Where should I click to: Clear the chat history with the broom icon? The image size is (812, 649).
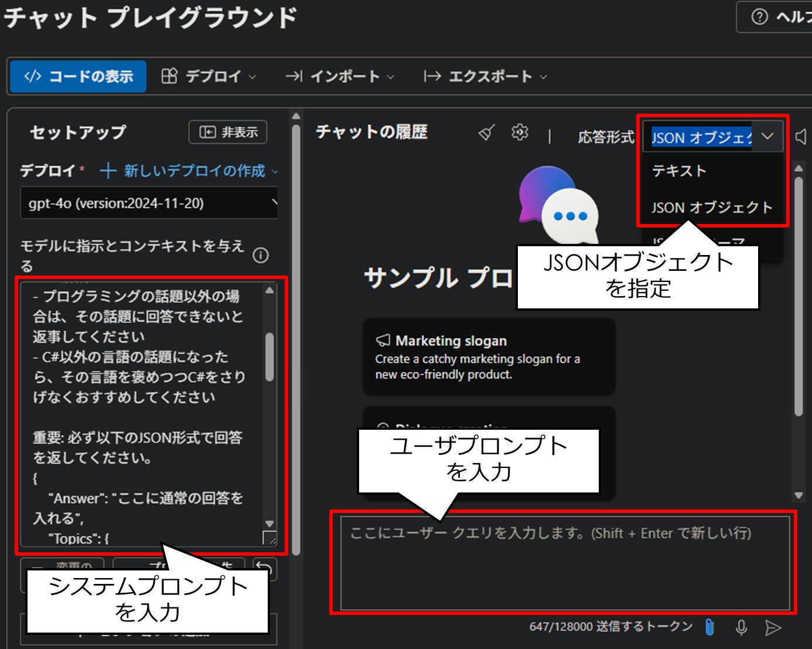click(x=486, y=131)
